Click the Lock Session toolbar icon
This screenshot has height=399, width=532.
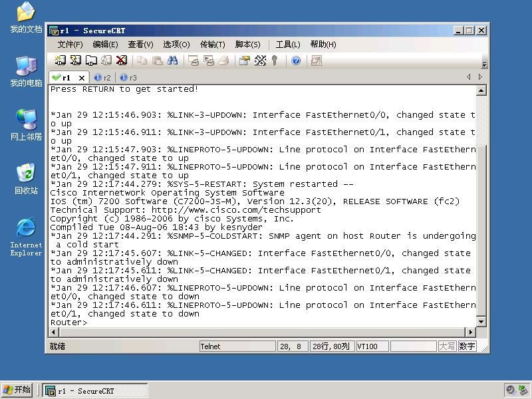pyautogui.click(x=317, y=61)
